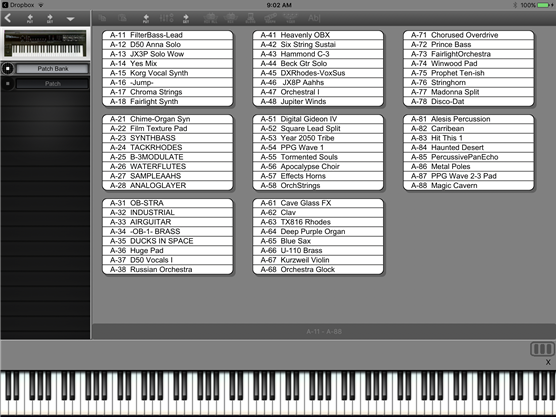
Task: Click the Ab| rename text icon
Action: (x=314, y=18)
